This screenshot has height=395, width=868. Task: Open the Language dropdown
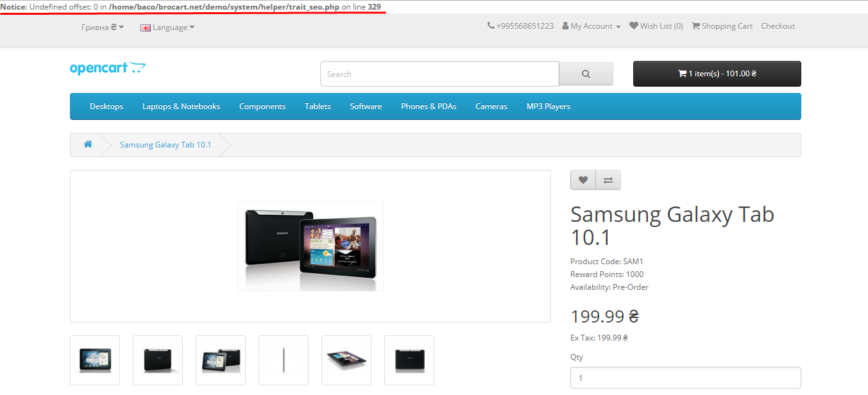click(x=167, y=28)
